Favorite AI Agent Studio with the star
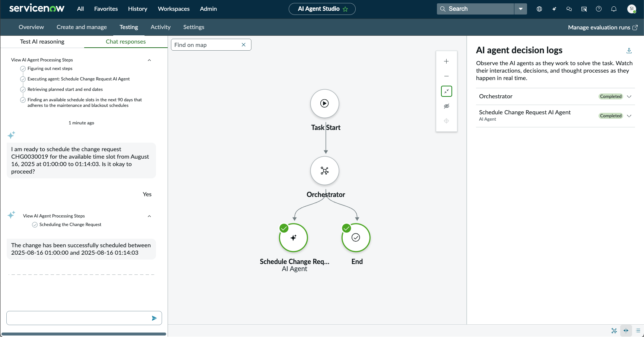Image resolution: width=644 pixels, height=337 pixels. 345,9
